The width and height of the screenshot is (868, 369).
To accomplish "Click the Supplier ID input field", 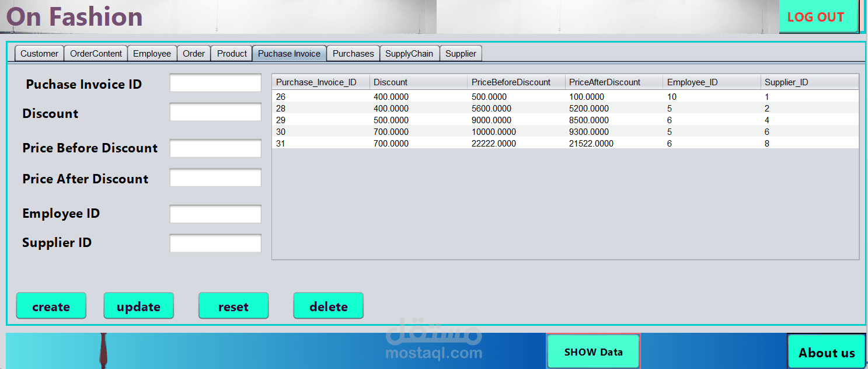I will [215, 243].
